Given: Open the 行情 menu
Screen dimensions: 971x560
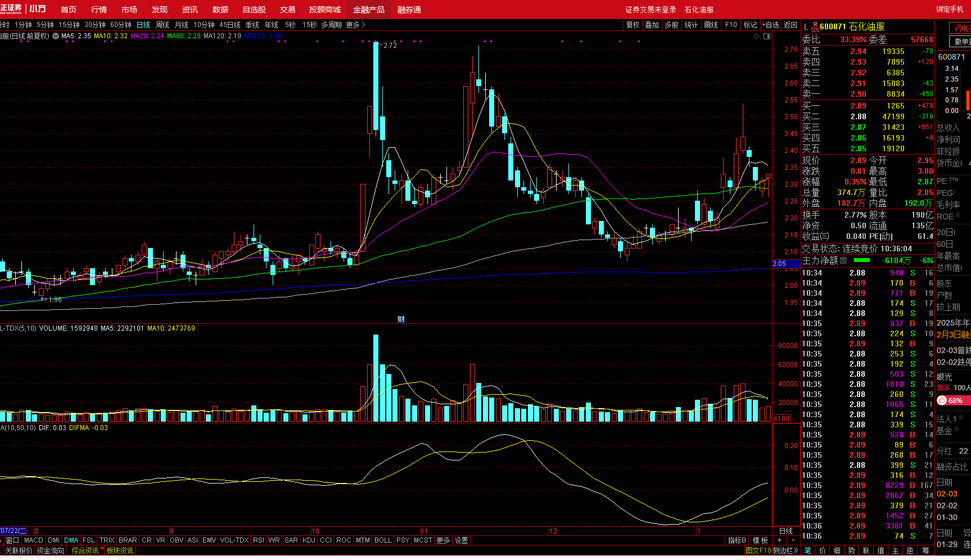Looking at the screenshot, I should pyautogui.click(x=99, y=10).
